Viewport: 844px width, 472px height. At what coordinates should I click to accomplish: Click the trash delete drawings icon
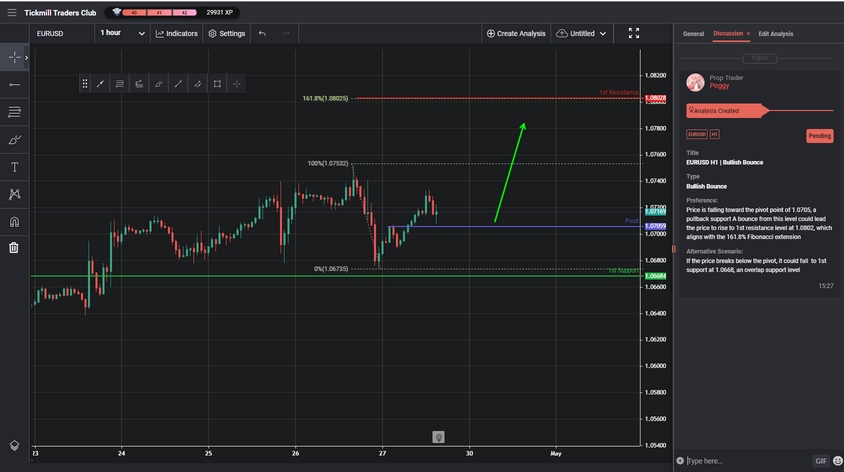(x=14, y=248)
